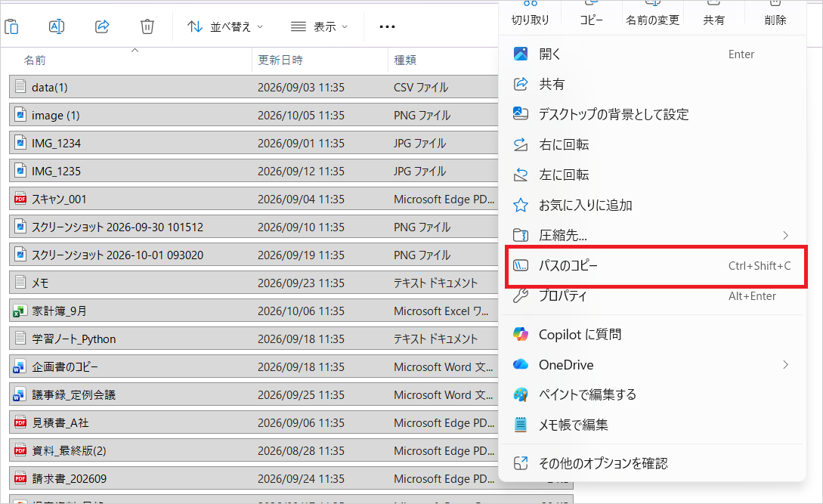Screen dimensions: 823x504
Task: Select the 議事録_定例会議 document
Action: click(x=254, y=394)
